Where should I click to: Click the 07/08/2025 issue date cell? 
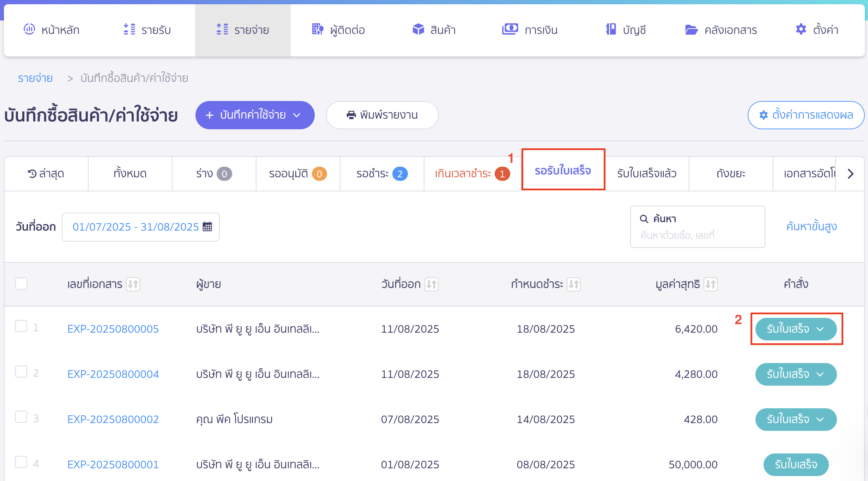tap(410, 419)
